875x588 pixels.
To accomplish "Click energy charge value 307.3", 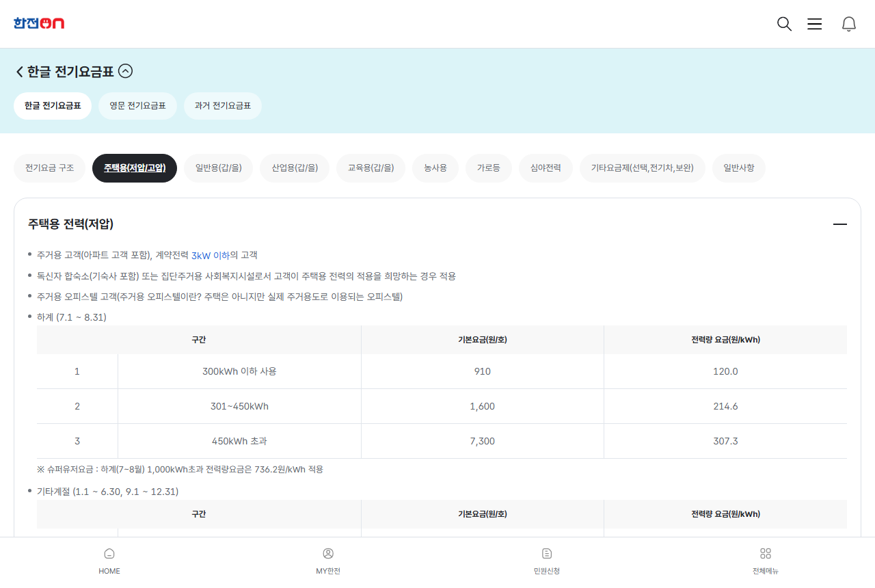I will (x=725, y=441).
